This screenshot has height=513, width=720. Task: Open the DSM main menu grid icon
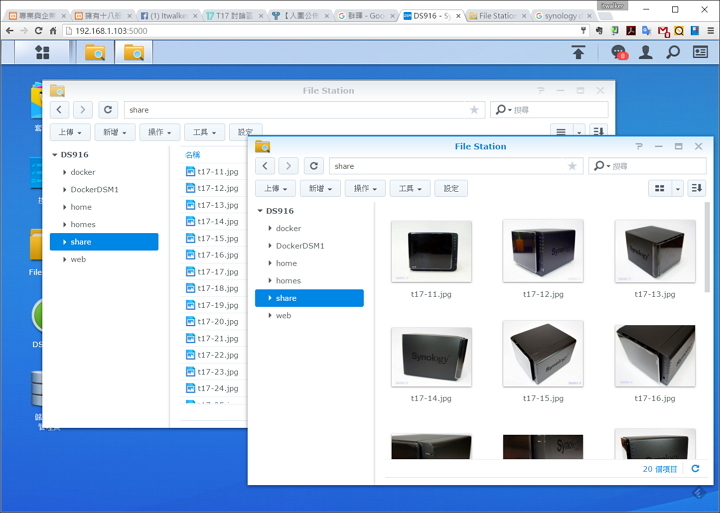click(42, 52)
